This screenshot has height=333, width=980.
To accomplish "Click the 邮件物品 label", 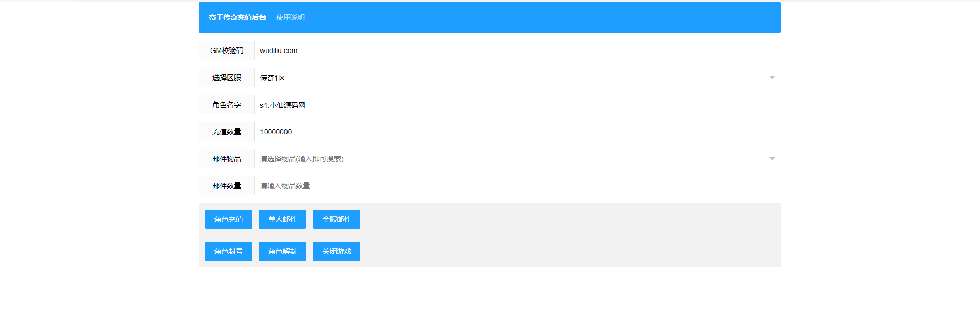I will 227,159.
